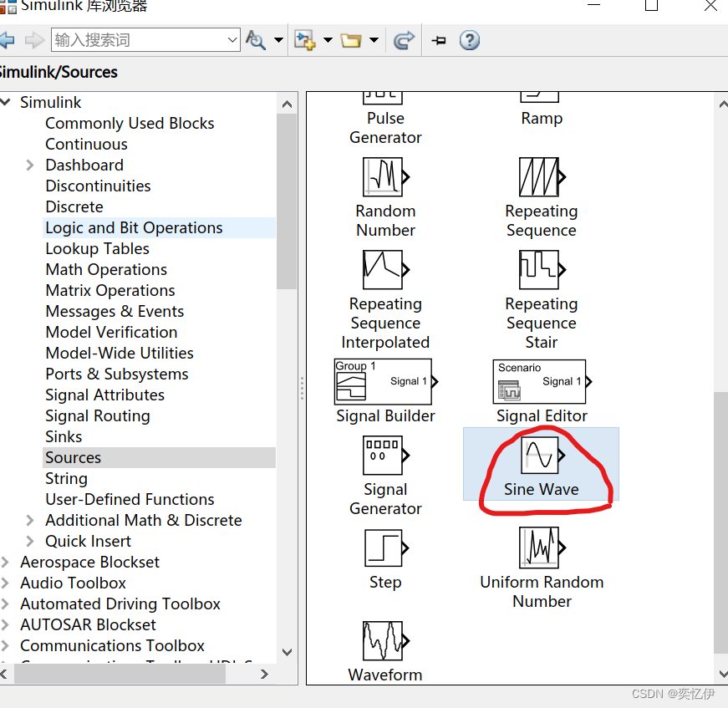Open the Matrix Operations library
Image resolution: width=728 pixels, height=708 pixels.
pyautogui.click(x=110, y=290)
